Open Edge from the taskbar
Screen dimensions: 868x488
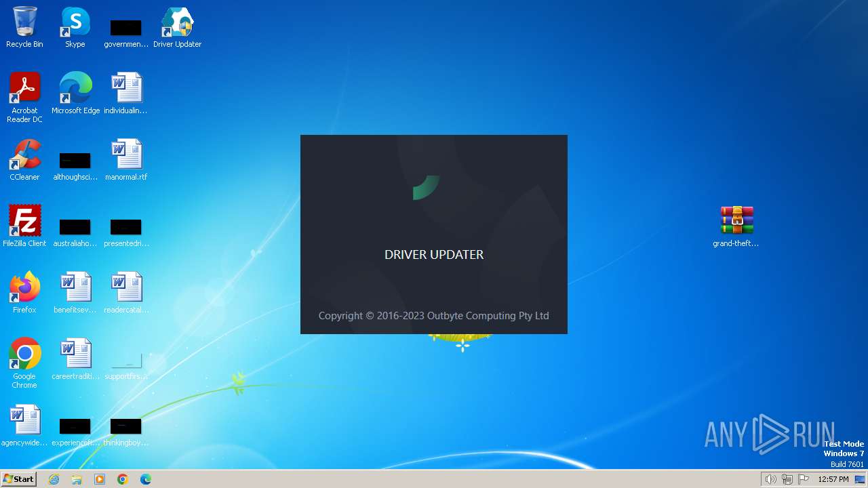(146, 479)
